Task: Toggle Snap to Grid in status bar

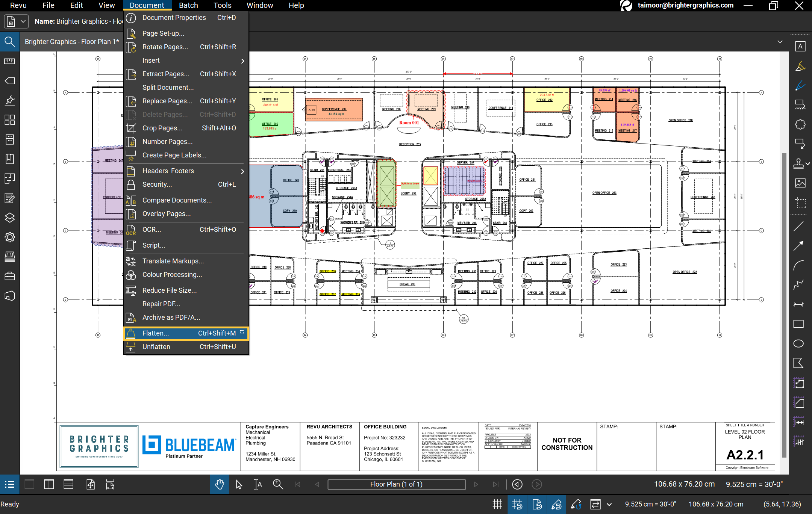Action: tap(517, 504)
